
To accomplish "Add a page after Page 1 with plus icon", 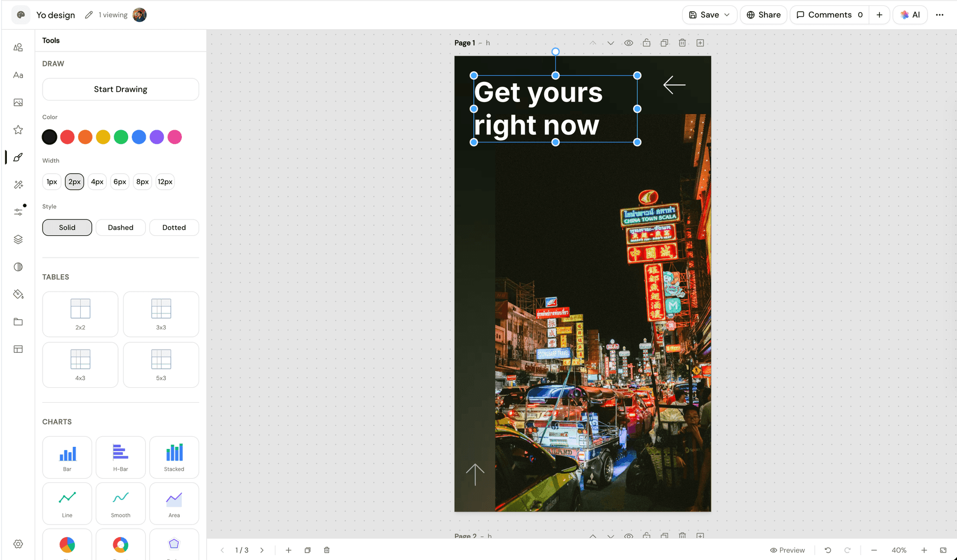I will tap(700, 43).
